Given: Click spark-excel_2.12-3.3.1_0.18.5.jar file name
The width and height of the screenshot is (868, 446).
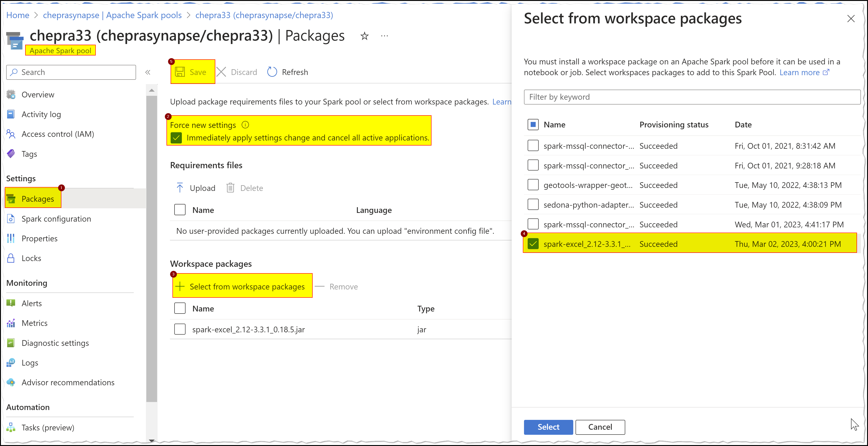Looking at the screenshot, I should pyautogui.click(x=248, y=329).
